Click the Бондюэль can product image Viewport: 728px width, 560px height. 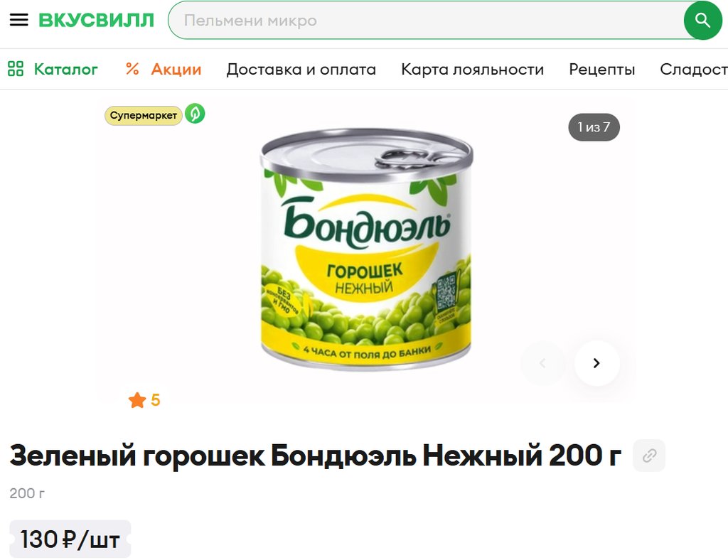(366, 249)
